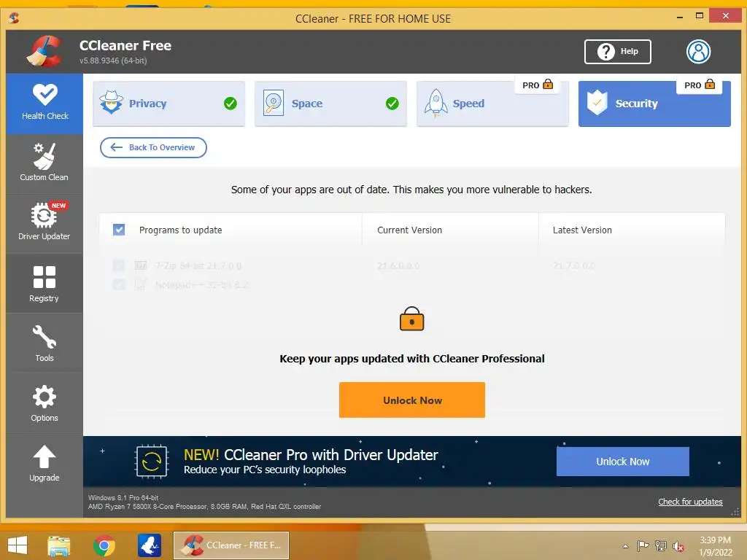
Task: Open the Tools section
Action: pos(44,343)
